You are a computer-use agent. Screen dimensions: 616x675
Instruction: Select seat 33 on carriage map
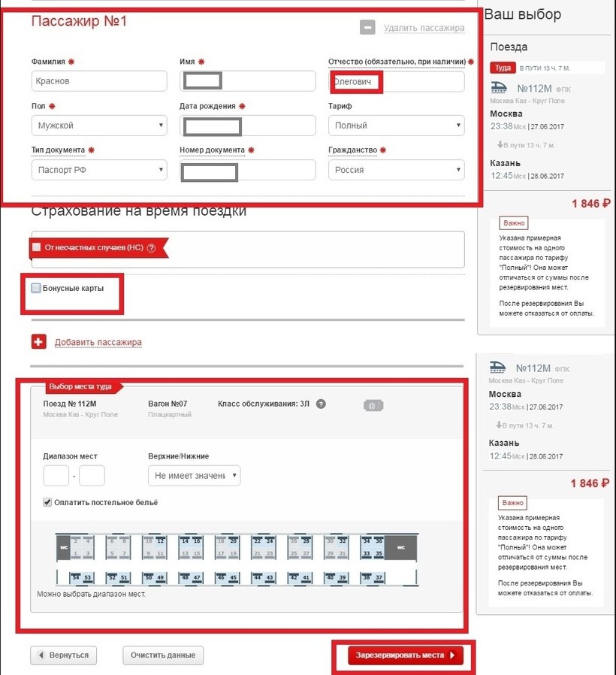pos(367,553)
